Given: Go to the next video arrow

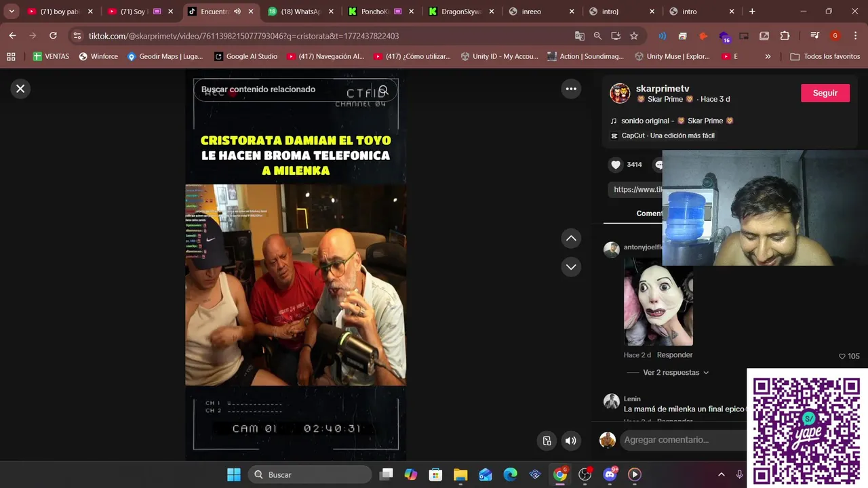Looking at the screenshot, I should click(x=571, y=267).
